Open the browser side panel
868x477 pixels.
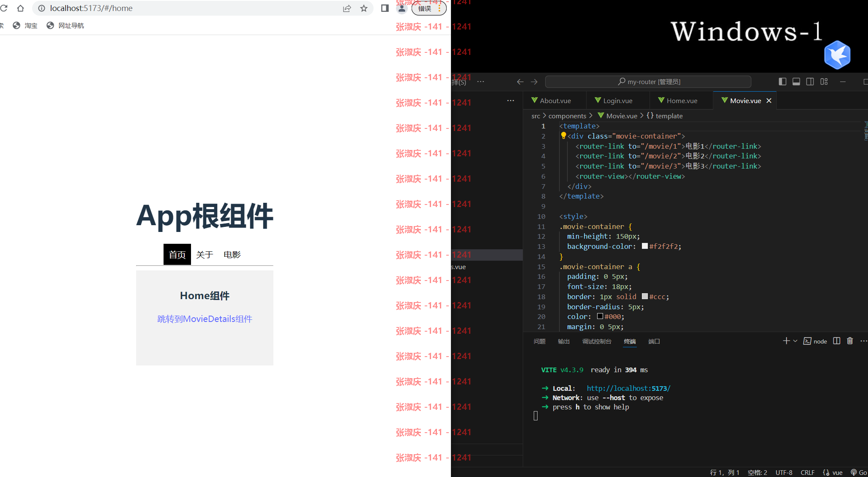tap(385, 8)
